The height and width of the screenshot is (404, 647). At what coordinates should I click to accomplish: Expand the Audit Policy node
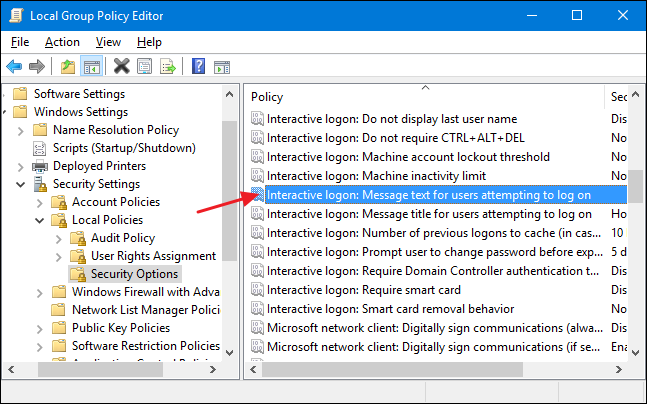[60, 238]
